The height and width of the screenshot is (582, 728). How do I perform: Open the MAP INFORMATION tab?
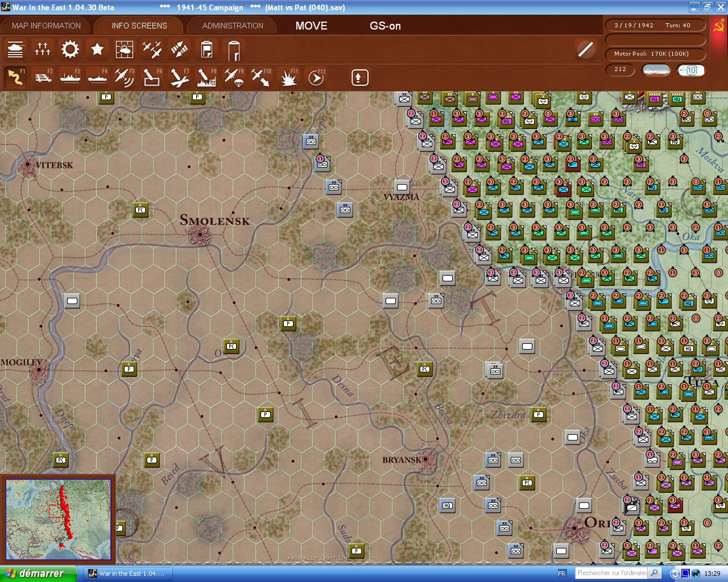tap(46, 26)
